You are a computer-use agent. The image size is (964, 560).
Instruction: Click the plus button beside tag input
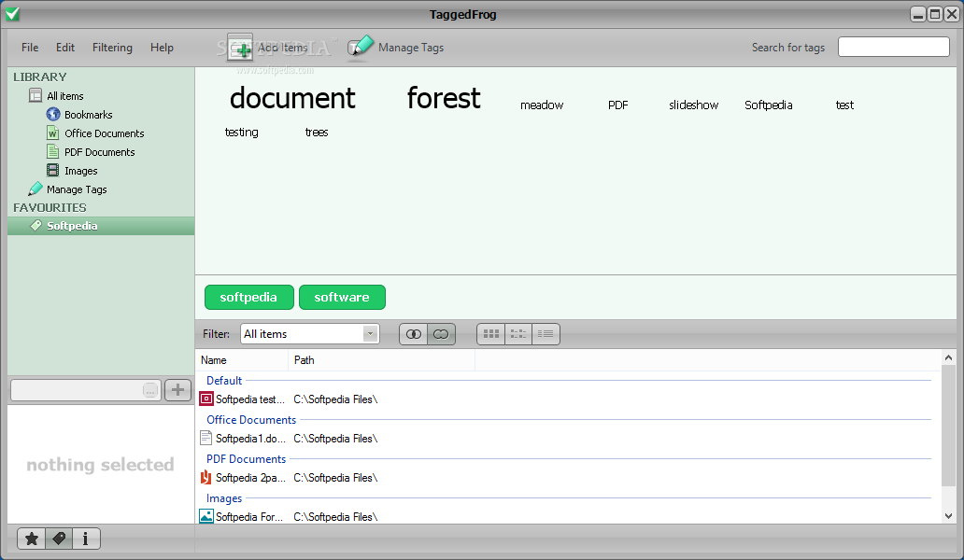tap(177, 390)
